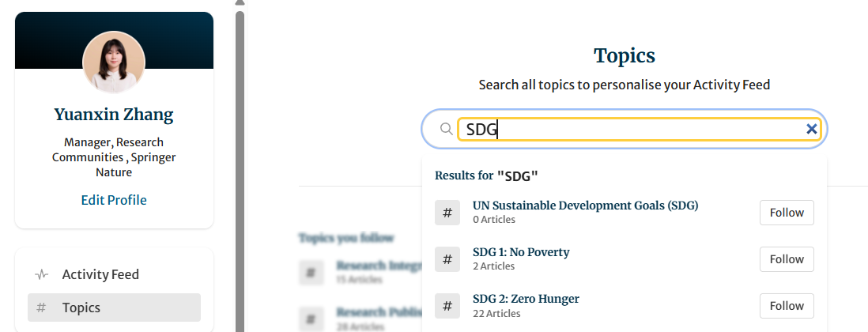Click the magnifier icon in the search bar
The image size is (868, 332).
click(446, 129)
